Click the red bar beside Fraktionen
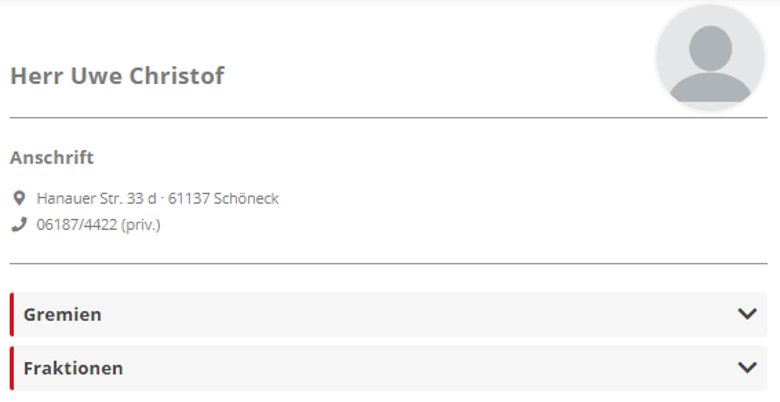Screen dimensions: 780x402 click(x=12, y=368)
